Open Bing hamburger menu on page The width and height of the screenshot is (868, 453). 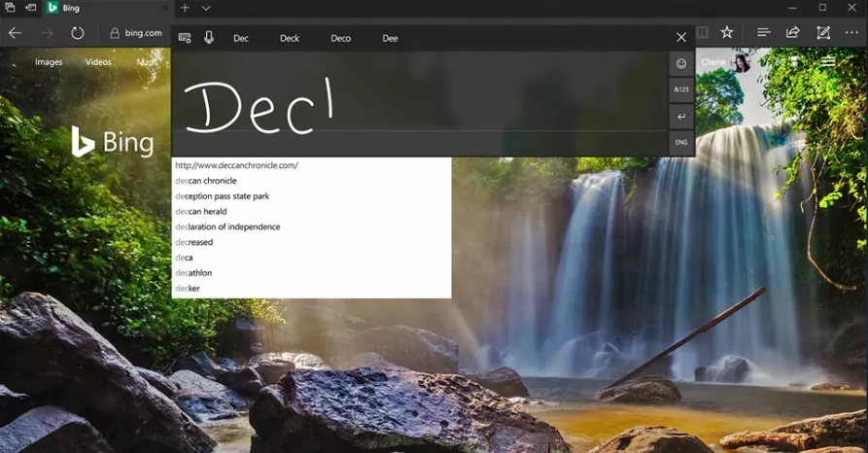(828, 62)
